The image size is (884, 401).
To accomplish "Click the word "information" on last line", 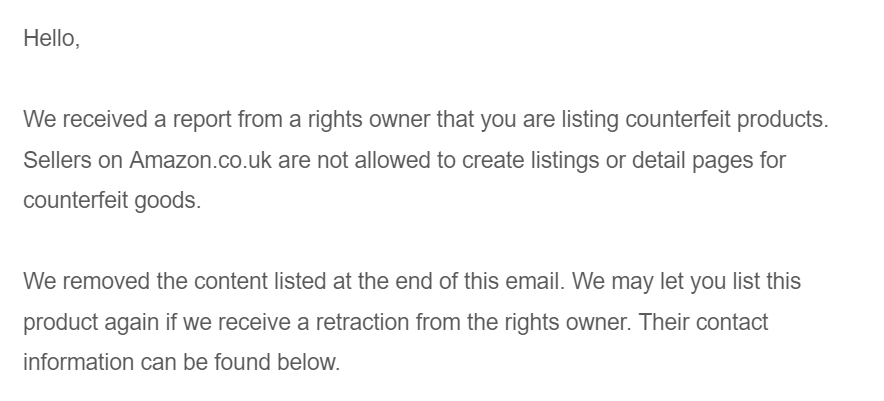I will [78, 362].
